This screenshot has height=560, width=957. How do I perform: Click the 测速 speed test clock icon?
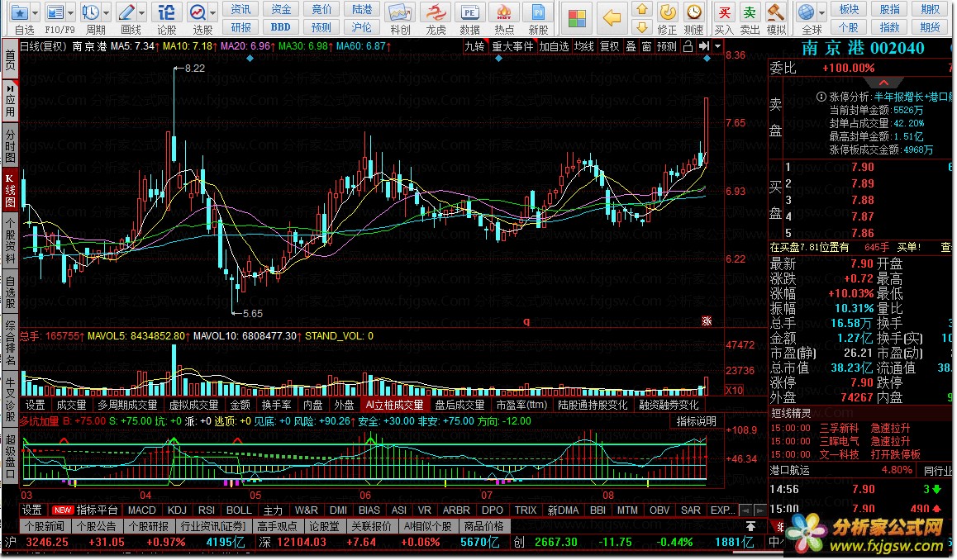(x=694, y=13)
